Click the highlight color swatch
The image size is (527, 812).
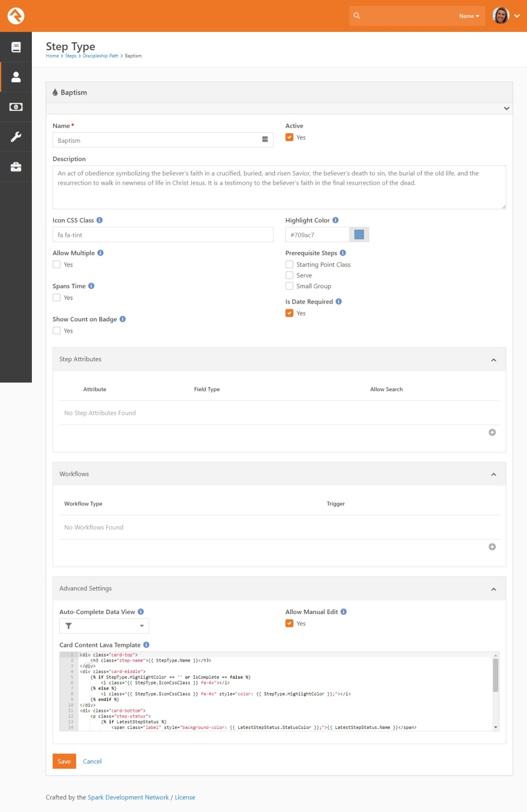pos(359,234)
